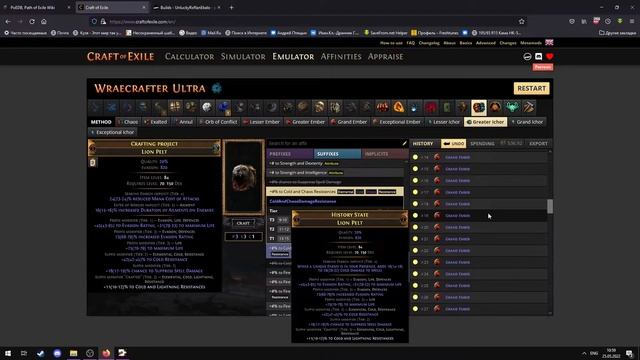Open Discord from the taskbar
Screen dimensions: 640x360
(57, 353)
